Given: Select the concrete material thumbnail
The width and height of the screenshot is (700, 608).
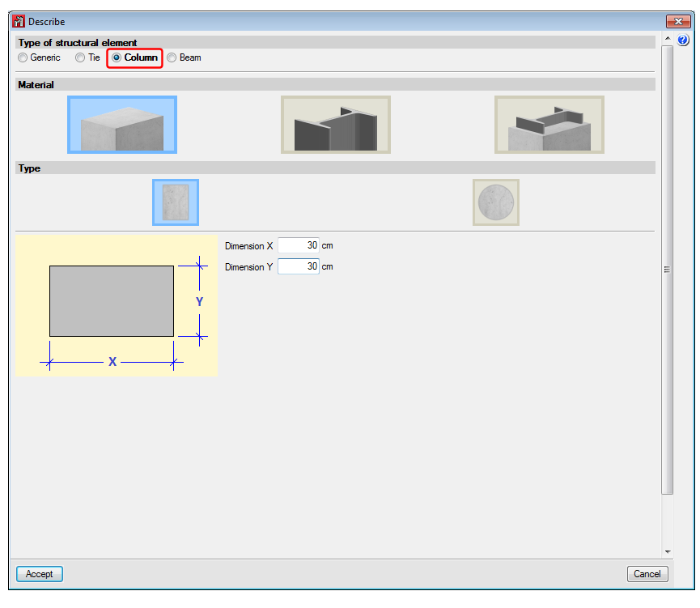Looking at the screenshot, I should tap(122, 125).
